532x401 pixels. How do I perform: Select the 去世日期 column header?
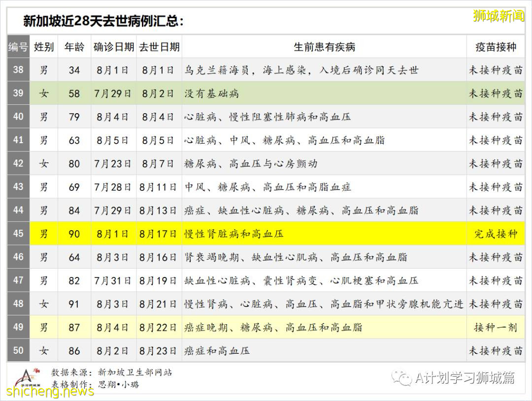coord(159,47)
